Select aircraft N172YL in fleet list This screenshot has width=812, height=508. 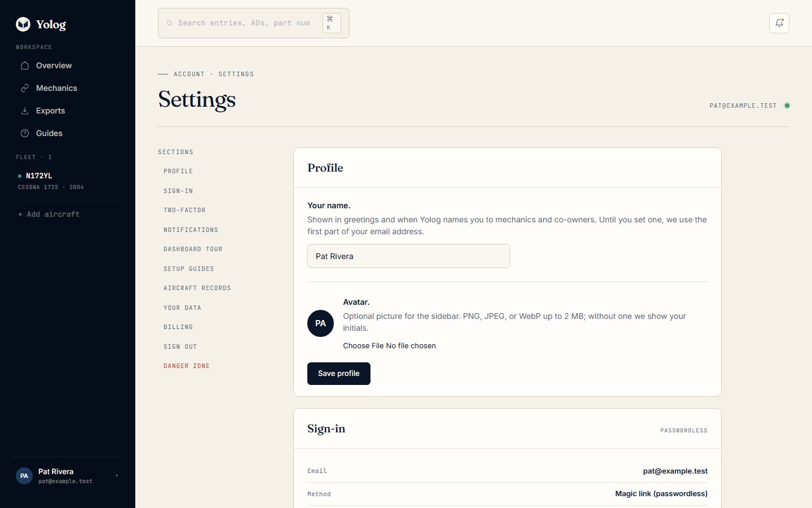pyautogui.click(x=68, y=181)
